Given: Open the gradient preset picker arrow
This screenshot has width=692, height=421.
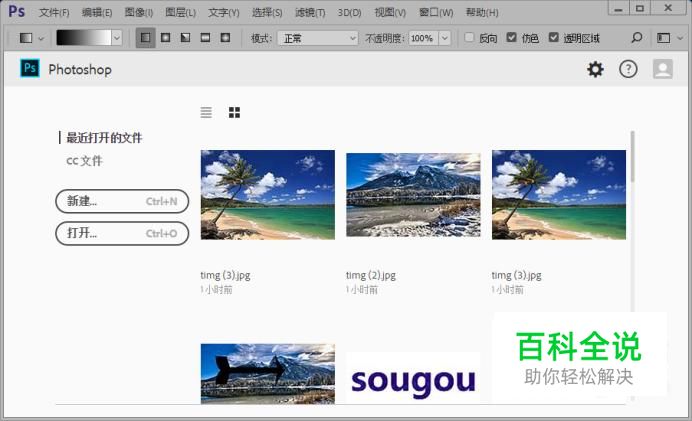Looking at the screenshot, I should tap(116, 38).
